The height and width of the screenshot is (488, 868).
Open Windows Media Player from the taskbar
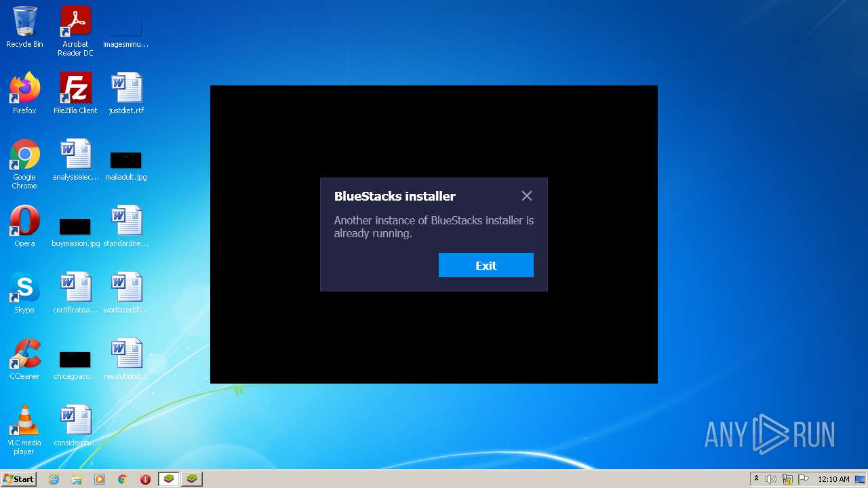tap(100, 479)
